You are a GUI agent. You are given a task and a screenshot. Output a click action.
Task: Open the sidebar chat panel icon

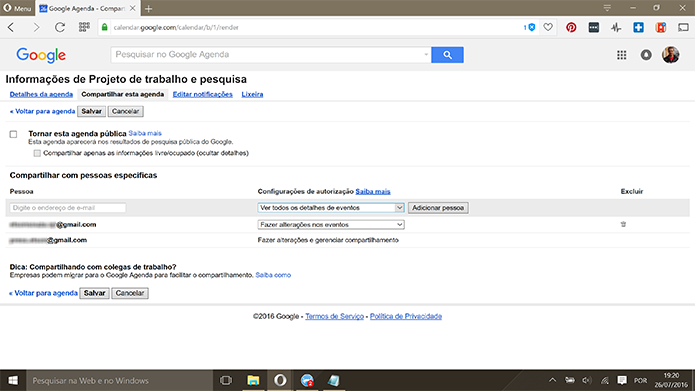click(683, 27)
